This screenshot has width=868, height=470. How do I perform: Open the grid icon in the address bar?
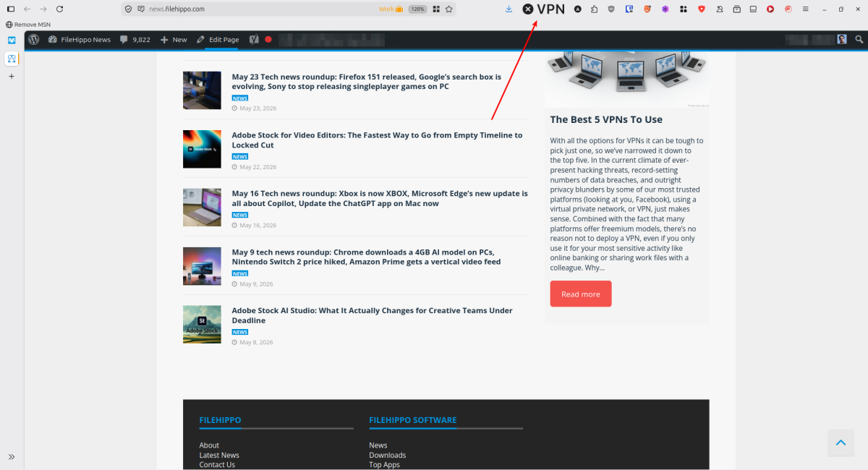(436, 9)
